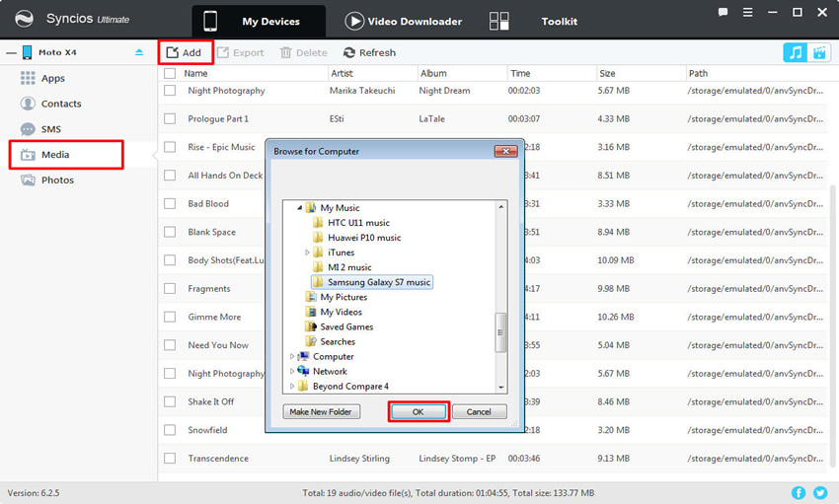The image size is (839, 504).
Task: Sort by the Artist column header
Action: tap(372, 73)
